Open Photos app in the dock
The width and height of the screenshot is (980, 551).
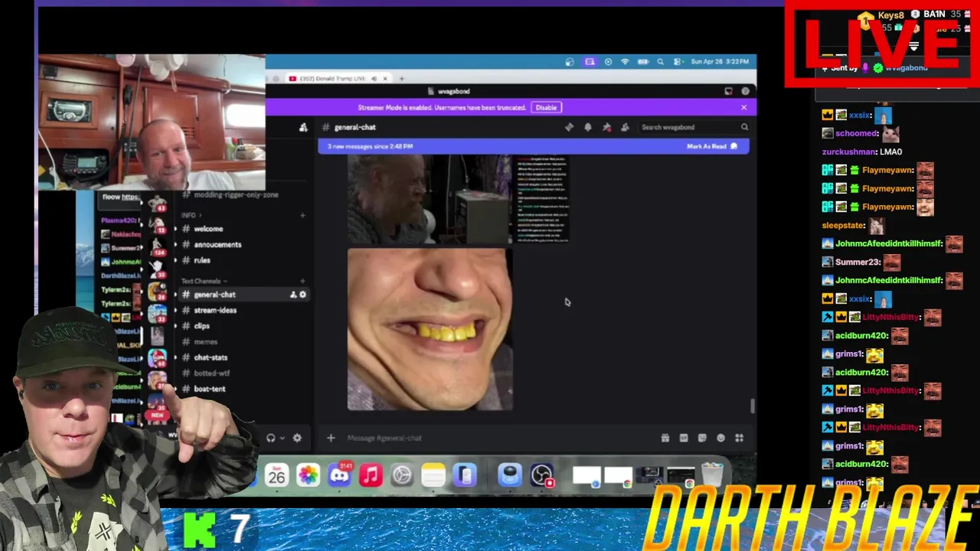[x=308, y=475]
